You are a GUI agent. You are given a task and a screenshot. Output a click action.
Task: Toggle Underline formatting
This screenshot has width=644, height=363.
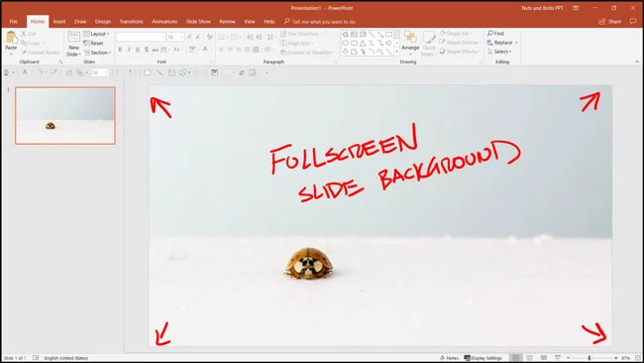[x=138, y=50]
